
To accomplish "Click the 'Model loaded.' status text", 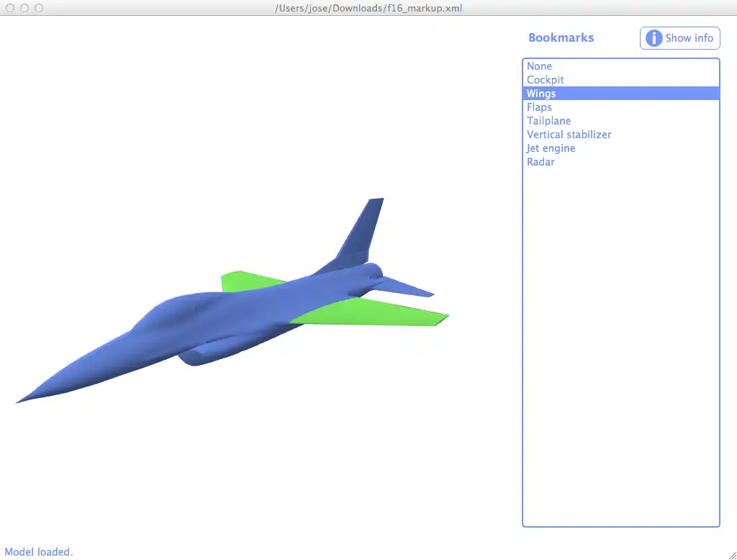I will 39,551.
